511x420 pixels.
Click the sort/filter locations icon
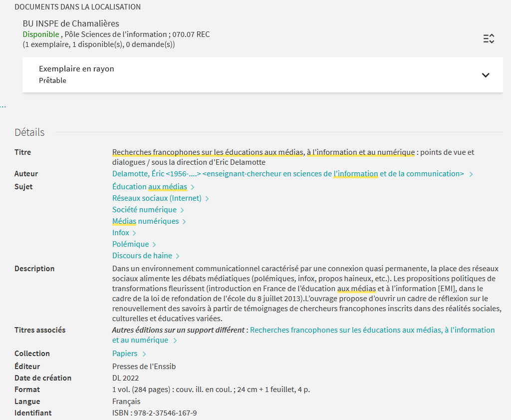point(489,39)
